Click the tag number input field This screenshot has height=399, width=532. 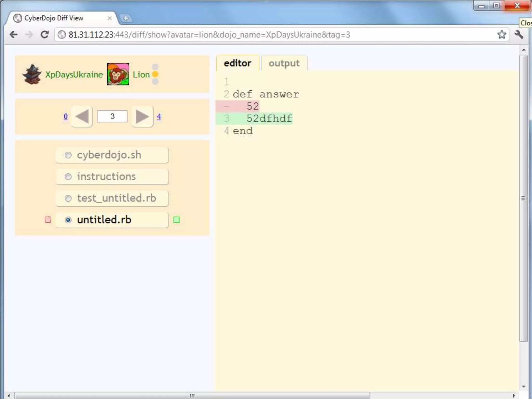tap(112, 116)
